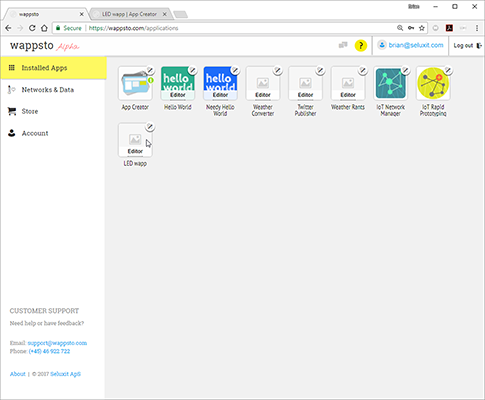Image resolution: width=485 pixels, height=400 pixels.
Task: Click edit pencil on IoT Rapid Prototyping
Action: 448,70
